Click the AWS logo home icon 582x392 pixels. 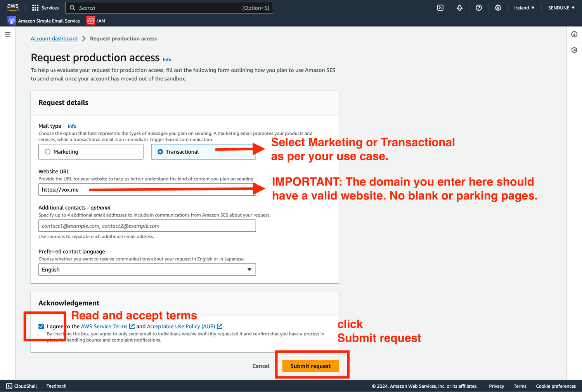point(13,7)
